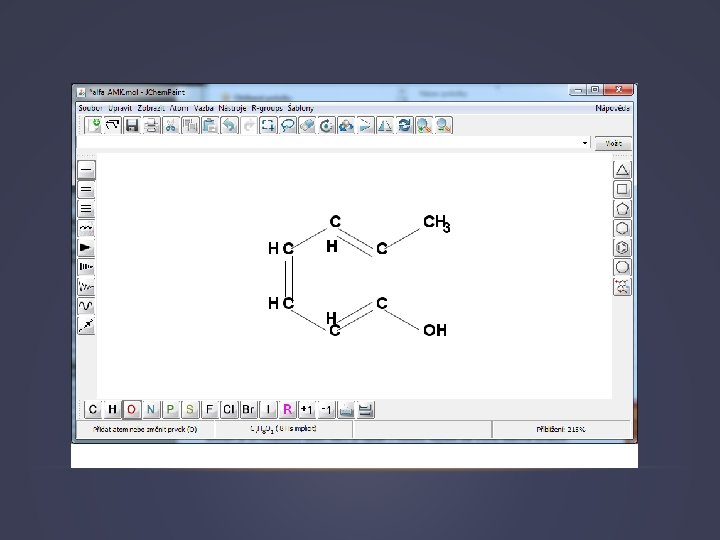Viewport: 720px width, 540px height.
Task: Select nitrogen element N
Action: [151, 409]
